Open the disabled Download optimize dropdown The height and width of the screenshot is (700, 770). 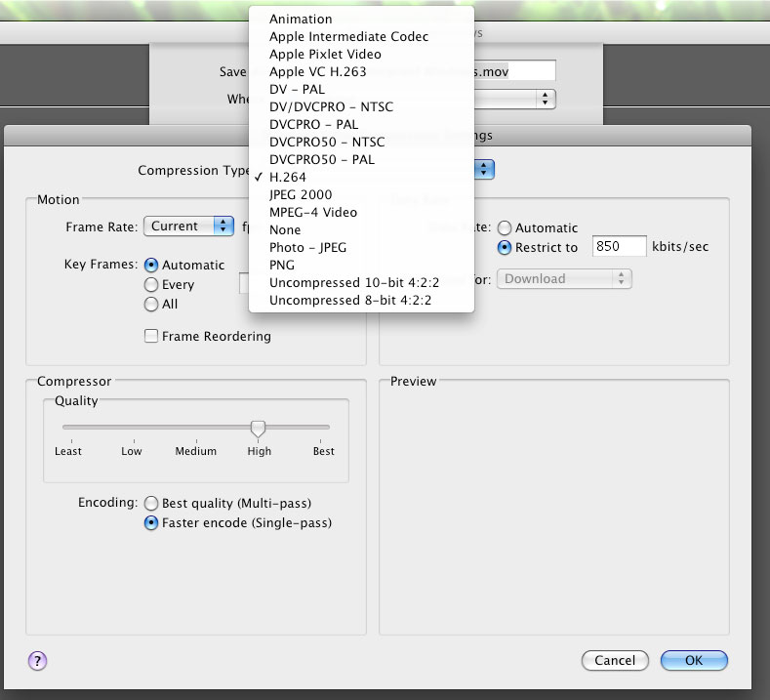[564, 278]
